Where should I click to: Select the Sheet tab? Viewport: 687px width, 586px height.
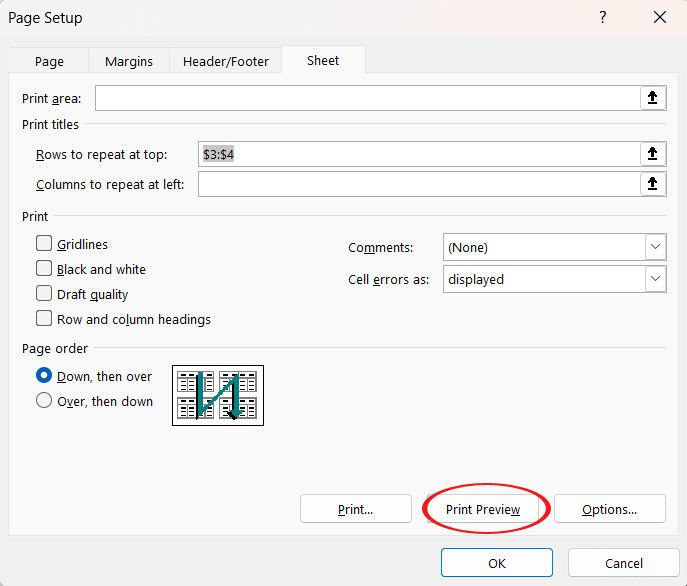(x=323, y=60)
